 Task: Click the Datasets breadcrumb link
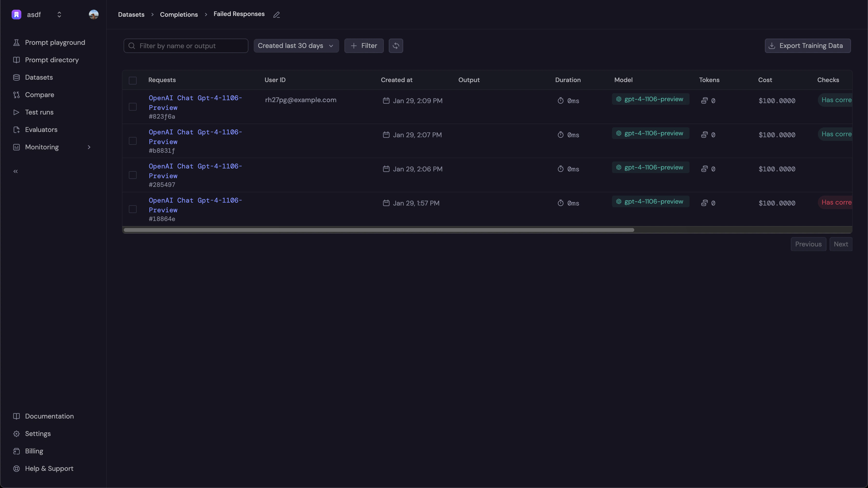[131, 15]
